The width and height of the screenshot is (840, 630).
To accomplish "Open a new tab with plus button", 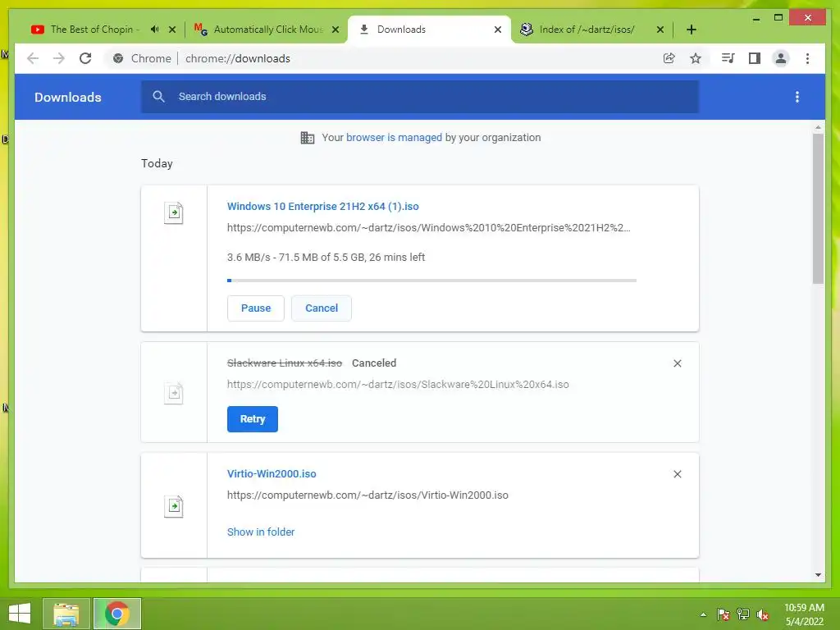I will click(691, 30).
